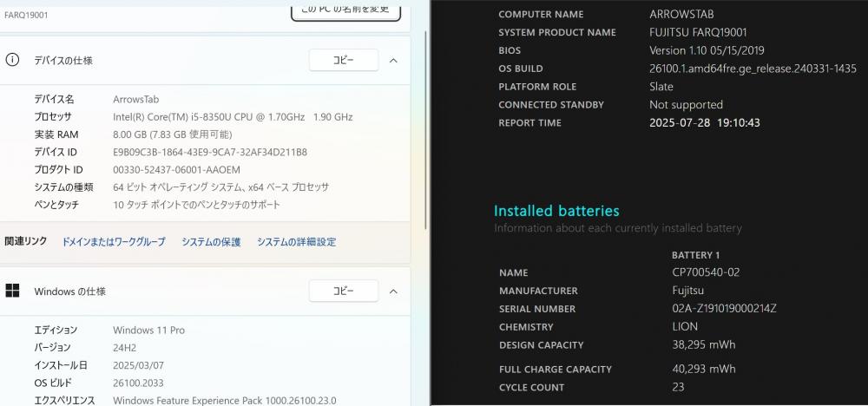Image resolution: width=868 pixels, height=406 pixels.
Task: Click the DESIGN CAPACITY value 38,295 mWh
Action: point(704,344)
